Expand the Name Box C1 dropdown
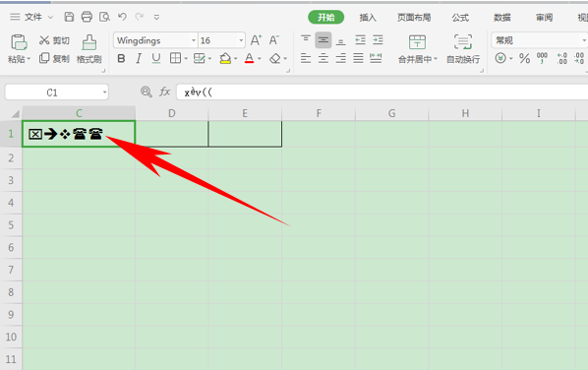The width and height of the screenshot is (588, 370). [x=104, y=92]
